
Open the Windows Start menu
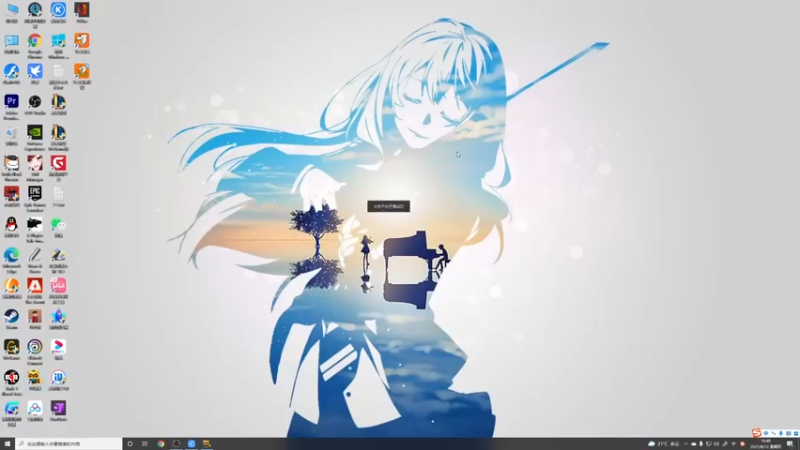(x=7, y=444)
